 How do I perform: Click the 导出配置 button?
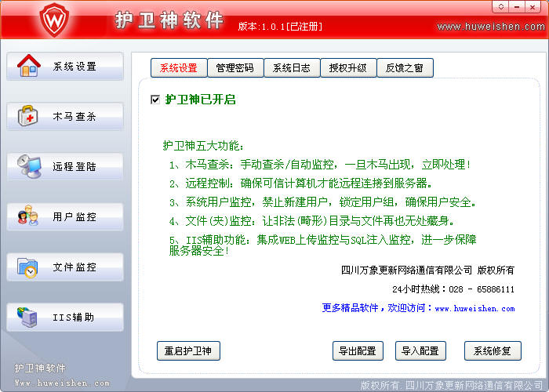[358, 350]
